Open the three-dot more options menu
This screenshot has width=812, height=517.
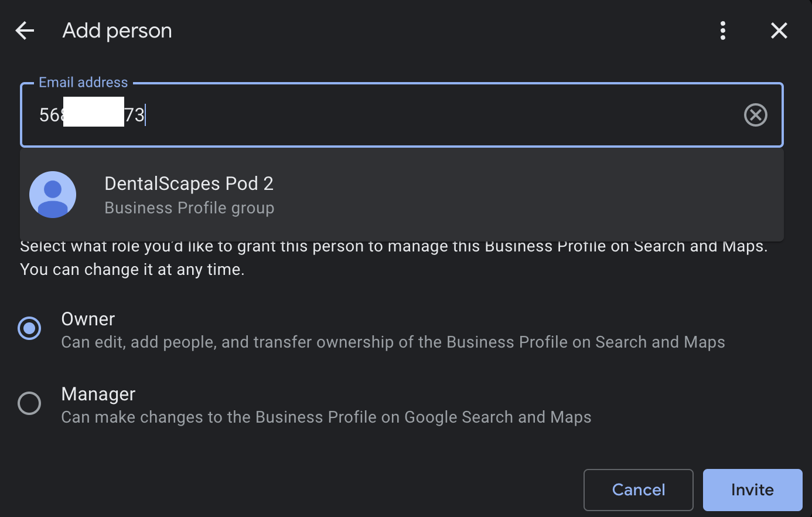(723, 30)
